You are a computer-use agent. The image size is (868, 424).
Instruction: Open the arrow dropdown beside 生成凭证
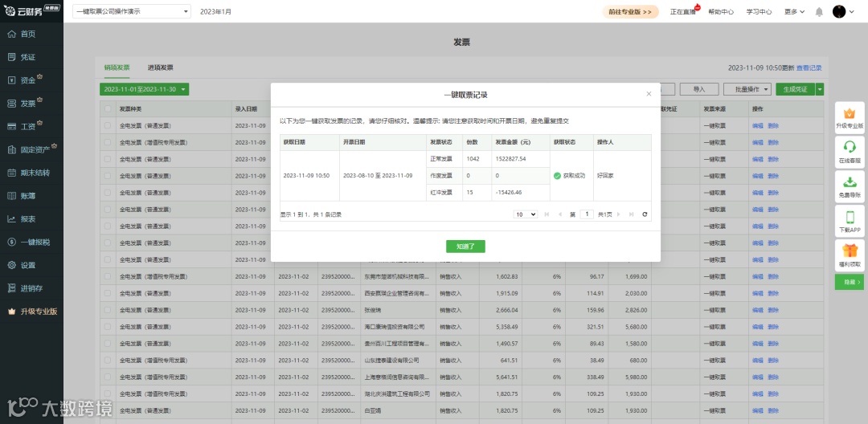(x=820, y=89)
